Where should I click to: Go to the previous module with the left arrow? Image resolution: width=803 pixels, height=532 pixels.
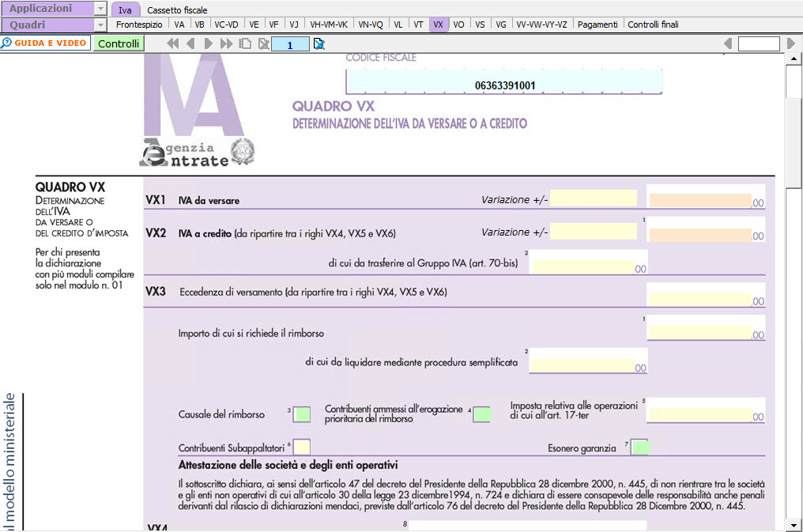(190, 44)
